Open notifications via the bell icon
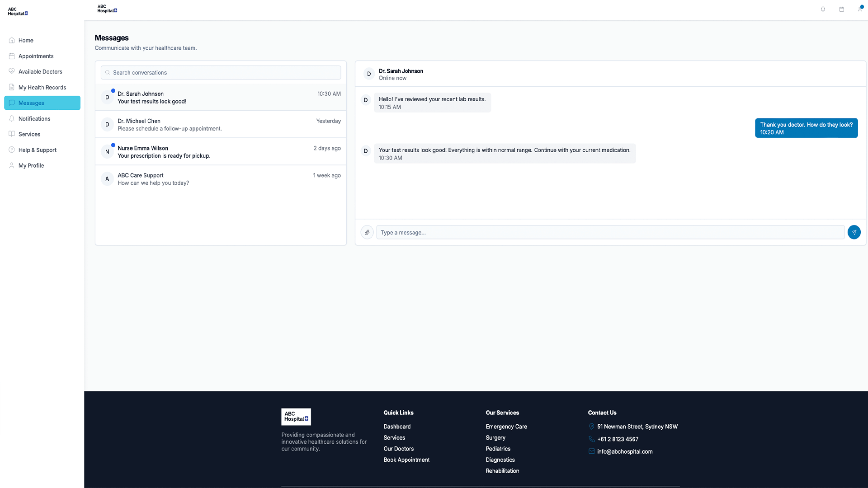This screenshot has height=488, width=868. point(823,9)
